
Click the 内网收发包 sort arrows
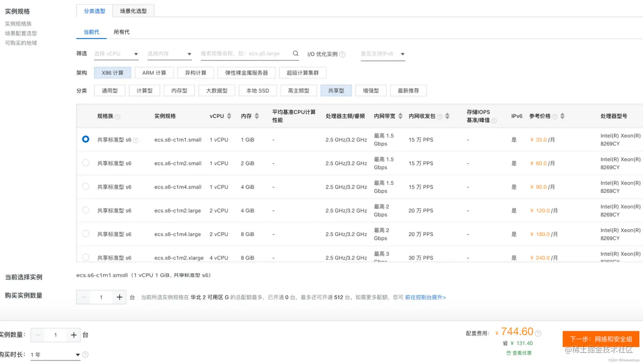tap(447, 116)
